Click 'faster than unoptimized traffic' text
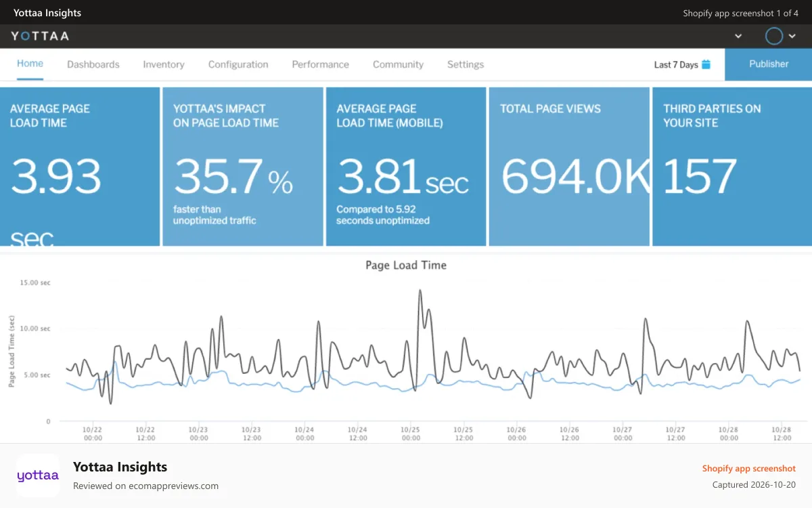 pos(215,215)
